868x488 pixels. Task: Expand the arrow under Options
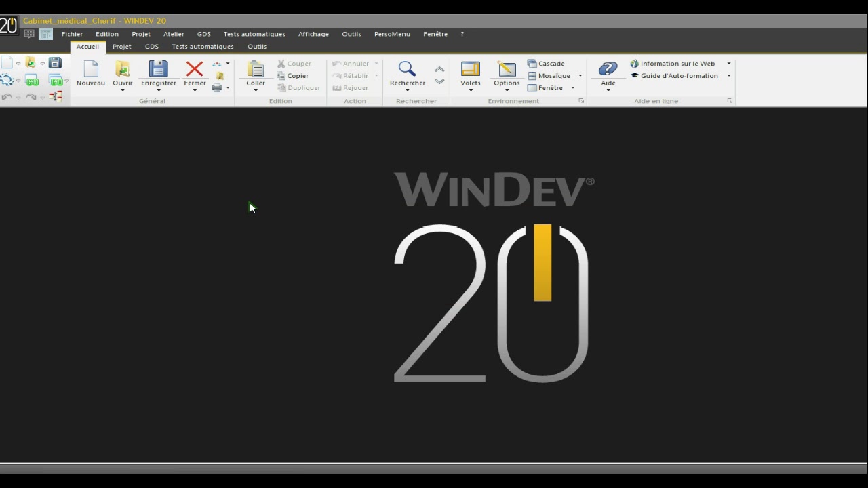click(x=507, y=90)
